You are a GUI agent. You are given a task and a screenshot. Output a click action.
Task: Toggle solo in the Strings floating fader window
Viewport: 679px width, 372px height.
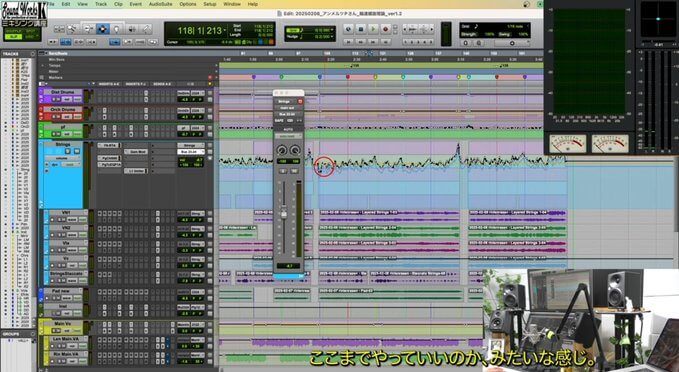tap(283, 171)
